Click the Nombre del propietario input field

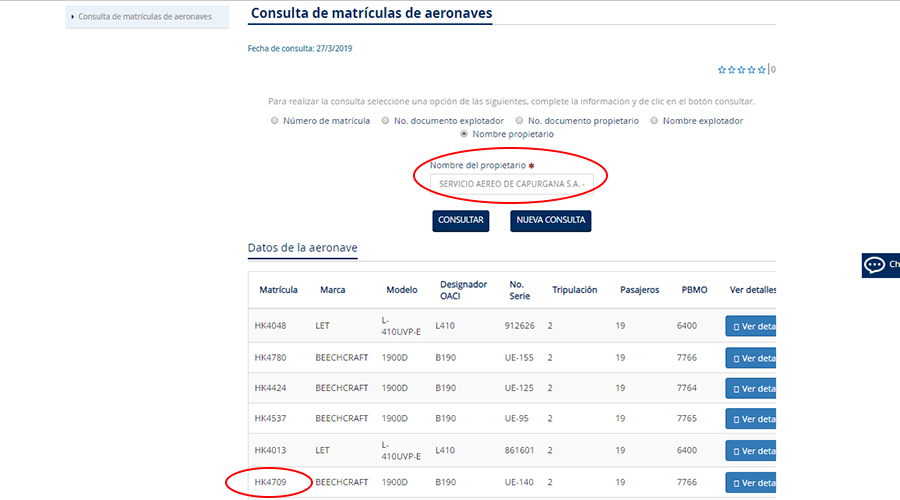tap(511, 184)
